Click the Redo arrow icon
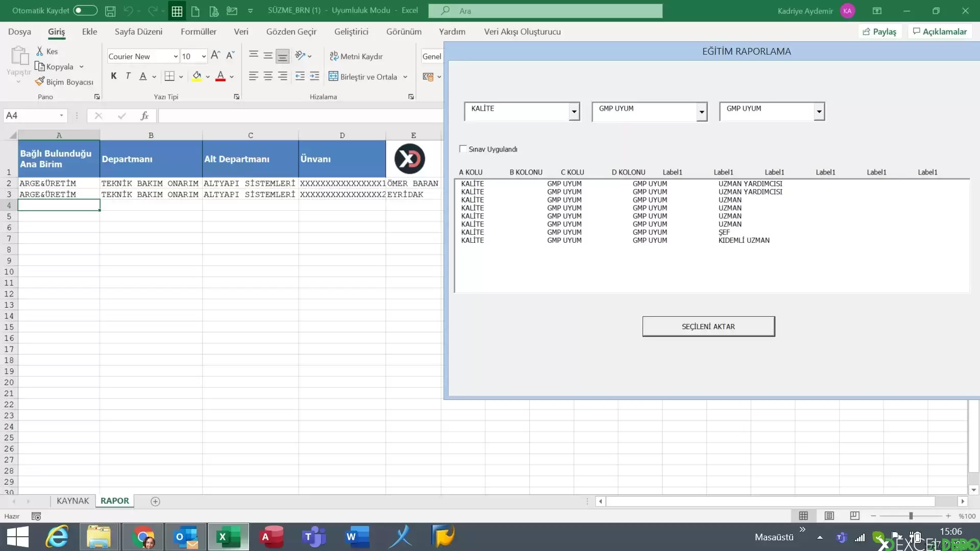 [153, 11]
